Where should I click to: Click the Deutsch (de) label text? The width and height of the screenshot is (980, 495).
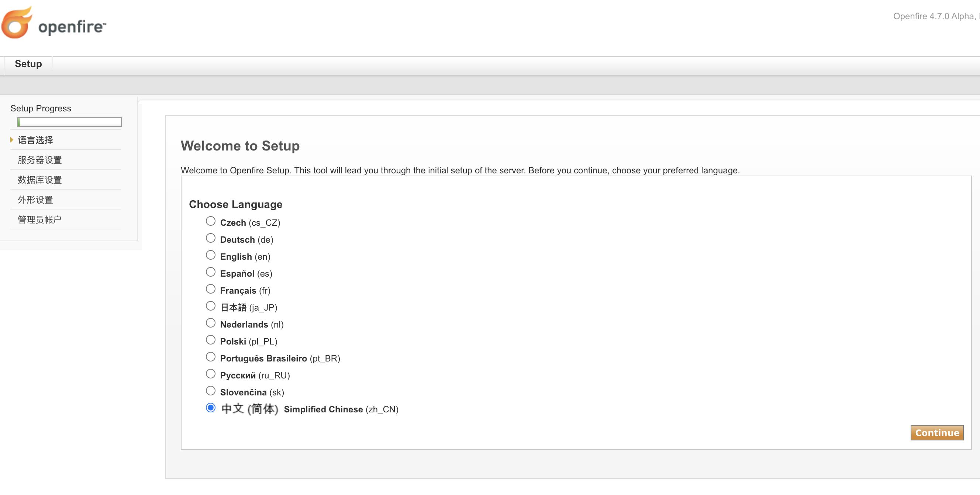pos(246,239)
